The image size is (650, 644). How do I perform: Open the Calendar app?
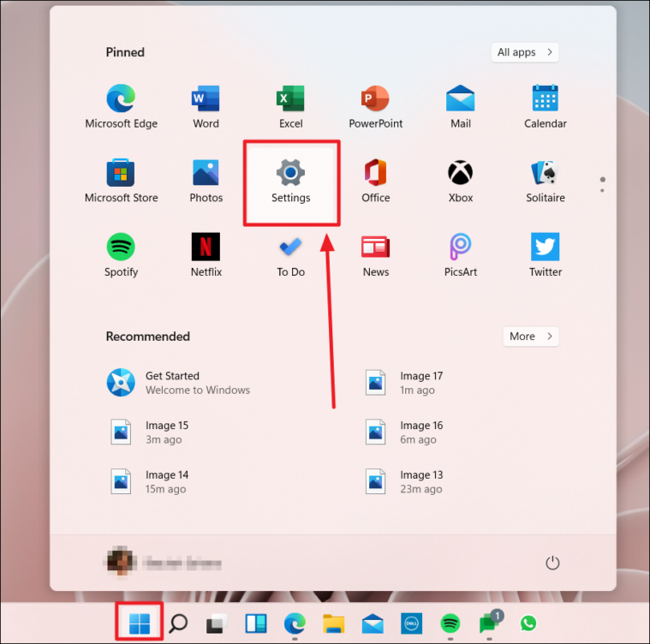coord(546,106)
